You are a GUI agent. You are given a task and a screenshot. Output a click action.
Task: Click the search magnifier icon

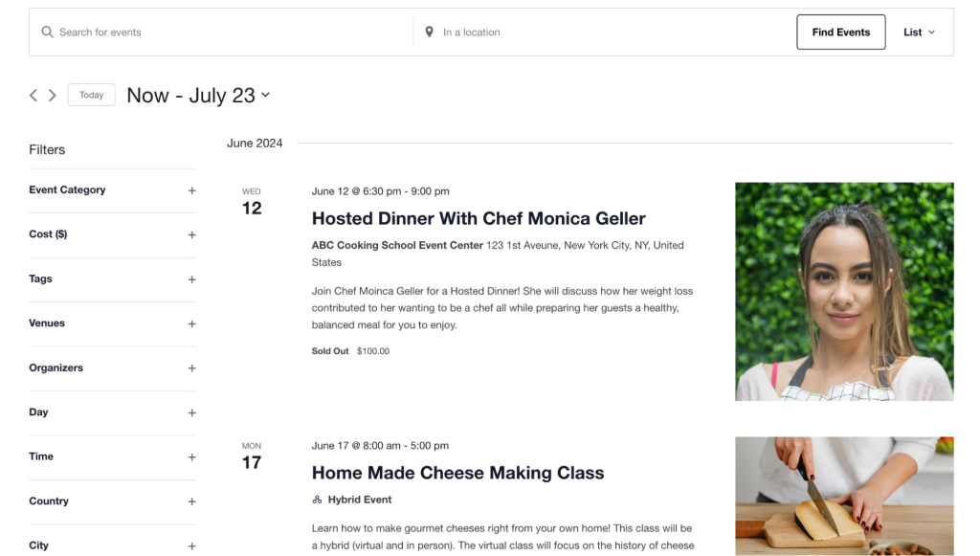[x=47, y=32]
